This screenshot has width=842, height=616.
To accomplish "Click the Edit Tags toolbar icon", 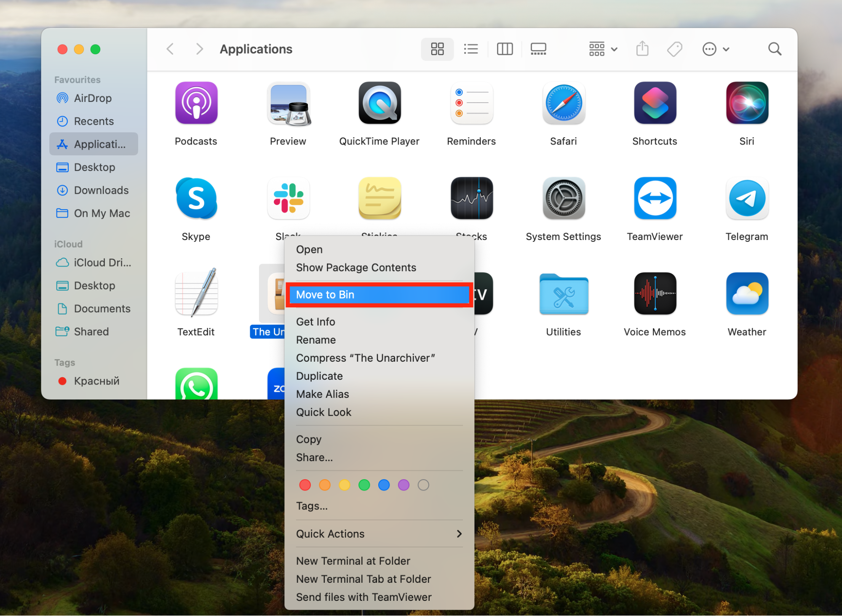I will point(674,49).
